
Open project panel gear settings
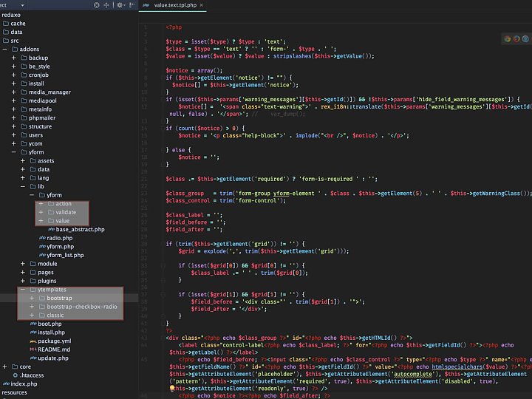[120, 5]
